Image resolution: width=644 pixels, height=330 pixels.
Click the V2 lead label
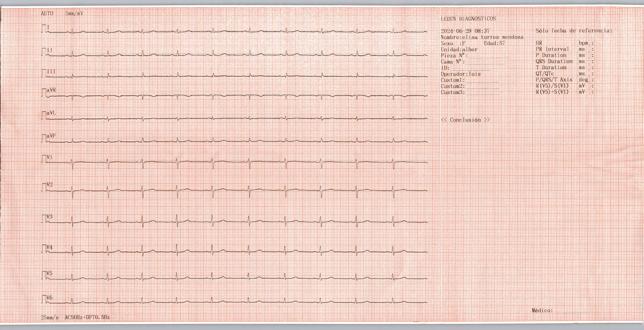click(x=50, y=185)
